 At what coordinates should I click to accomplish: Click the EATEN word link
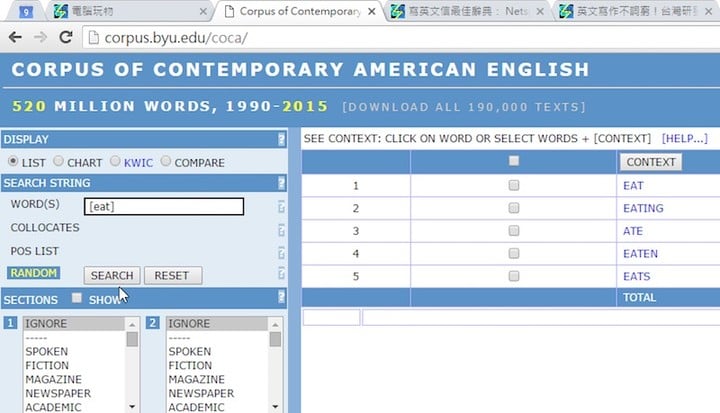(639, 254)
